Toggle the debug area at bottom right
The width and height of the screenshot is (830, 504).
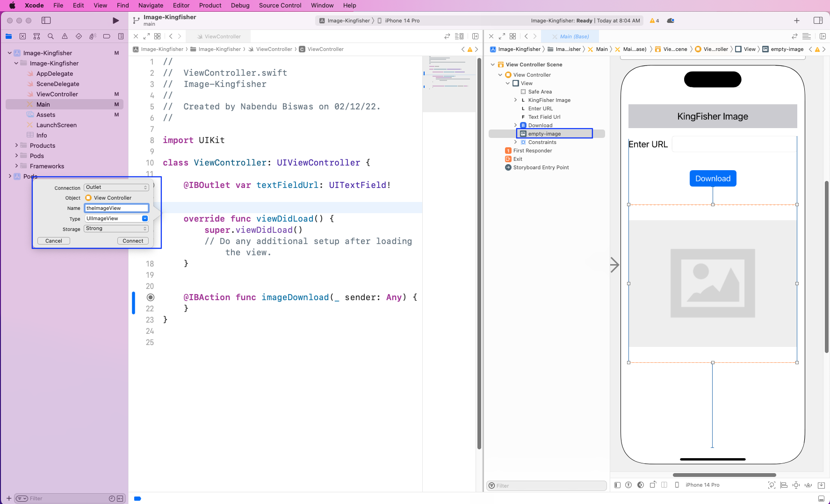click(821, 498)
